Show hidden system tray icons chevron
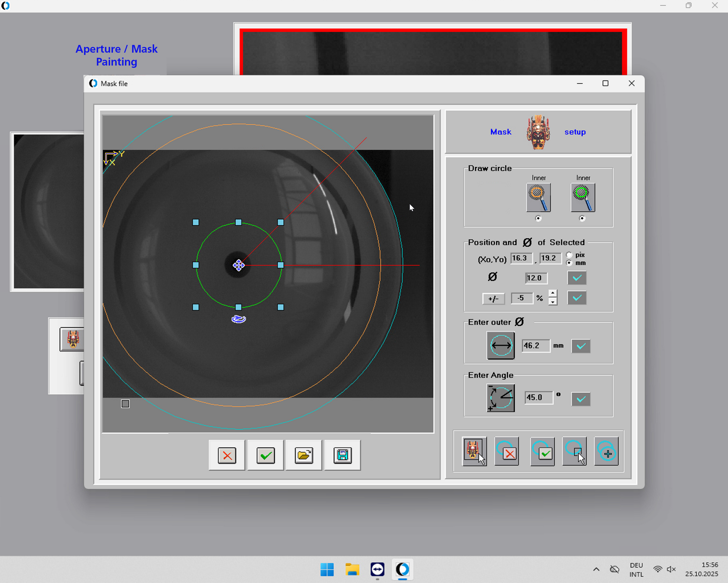Screen dimensions: 728x583 click(596, 569)
